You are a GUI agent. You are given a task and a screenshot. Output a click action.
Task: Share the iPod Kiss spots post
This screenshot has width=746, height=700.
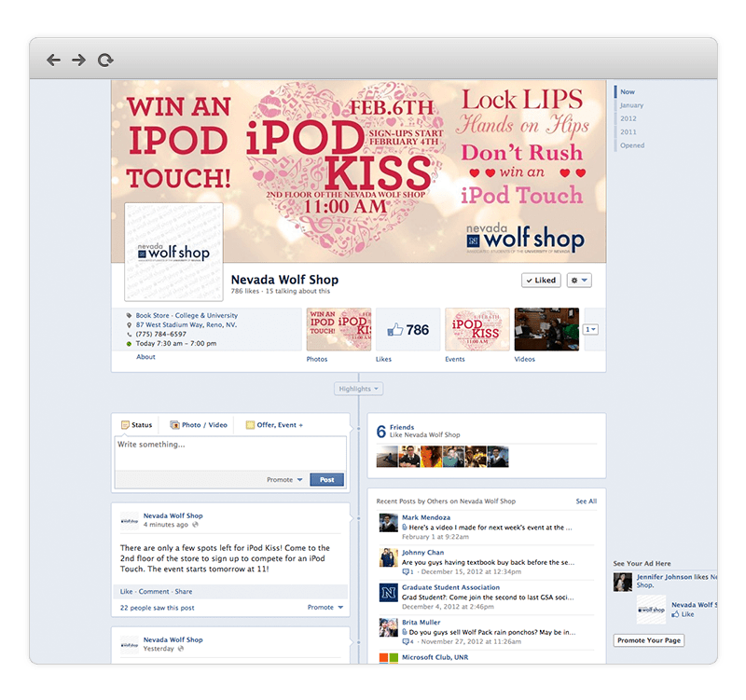(184, 592)
